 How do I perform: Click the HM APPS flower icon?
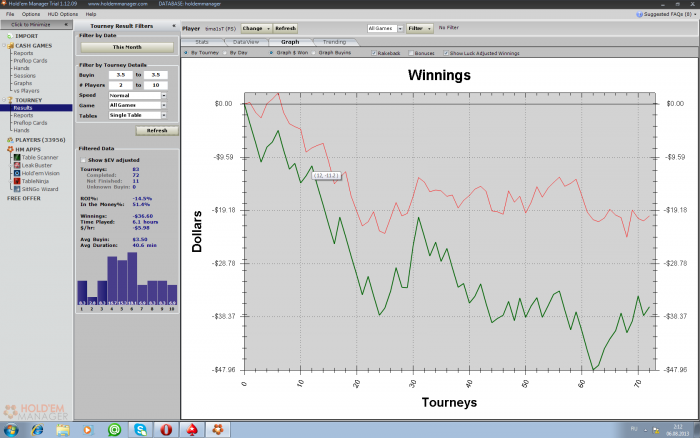point(10,150)
